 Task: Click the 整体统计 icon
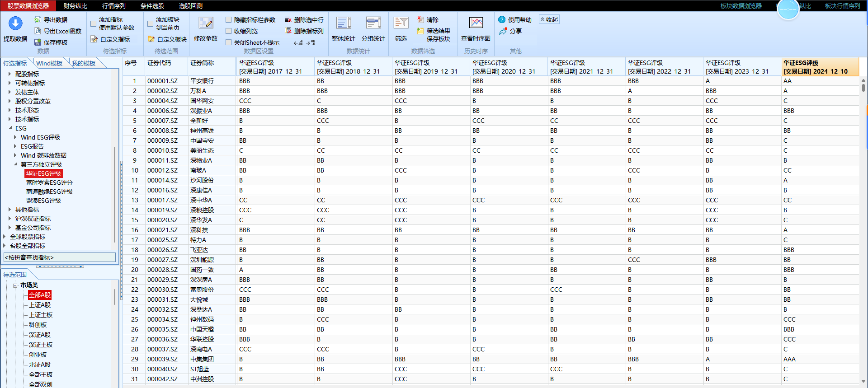pyautogui.click(x=343, y=23)
